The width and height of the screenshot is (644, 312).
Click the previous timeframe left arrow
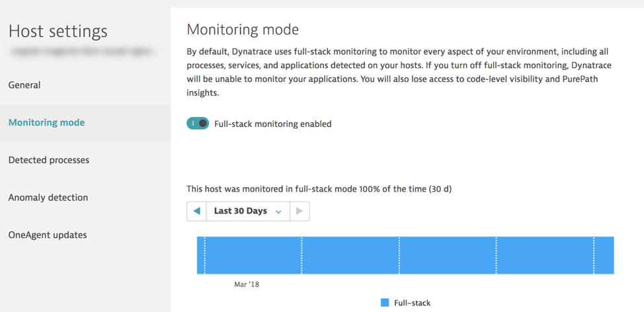pos(197,211)
